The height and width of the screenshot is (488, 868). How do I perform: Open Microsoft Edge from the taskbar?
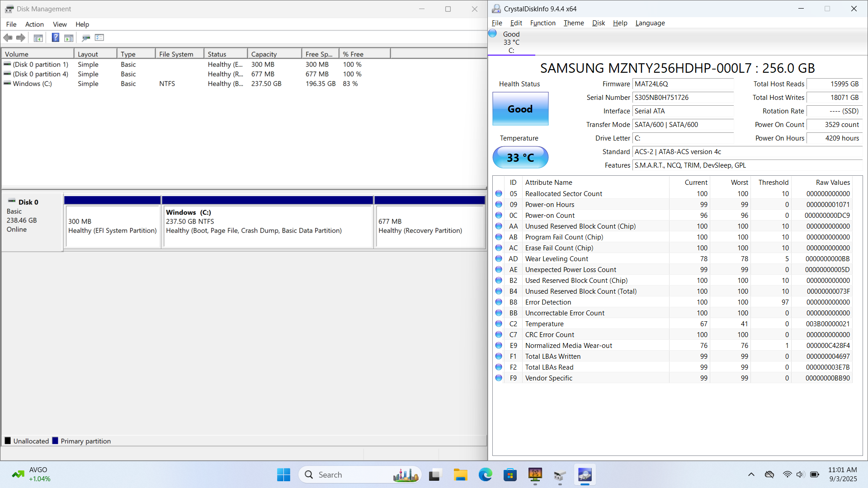tap(485, 475)
